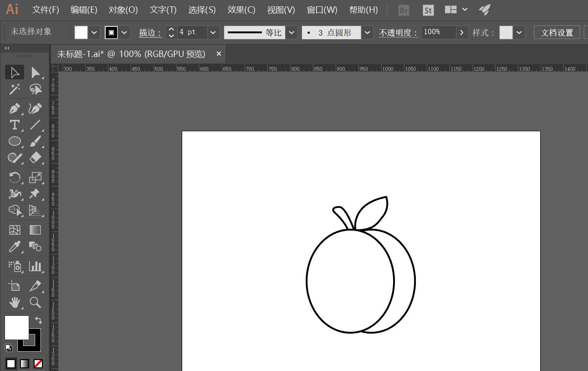Swap fill and stroke colors

(38, 320)
